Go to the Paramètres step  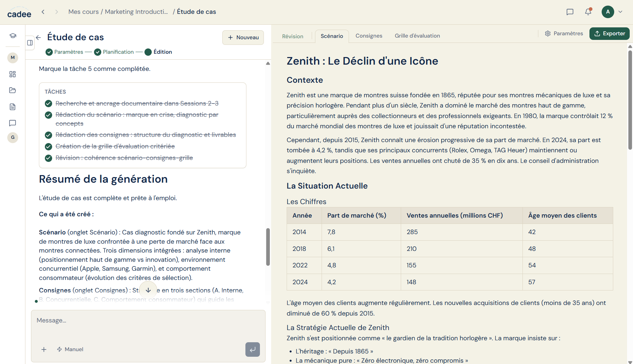point(65,52)
